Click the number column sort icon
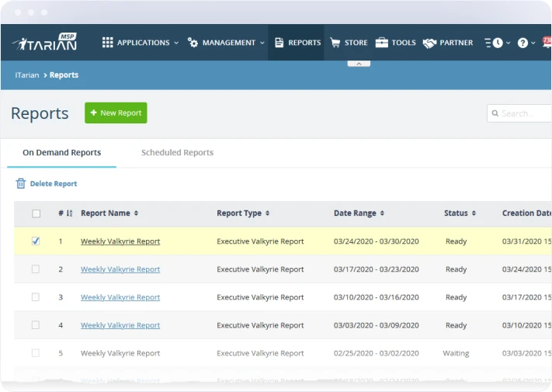The image size is (552, 392). pos(69,213)
